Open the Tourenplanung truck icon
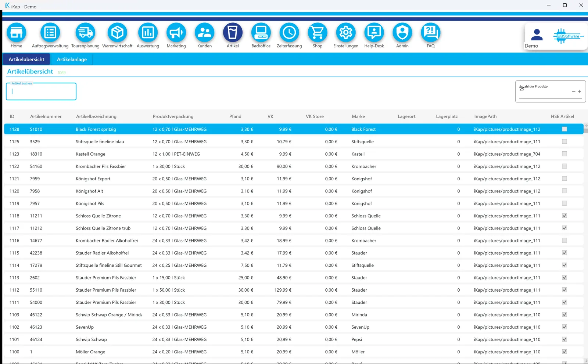Image resolution: width=588 pixels, height=364 pixels. (x=85, y=32)
